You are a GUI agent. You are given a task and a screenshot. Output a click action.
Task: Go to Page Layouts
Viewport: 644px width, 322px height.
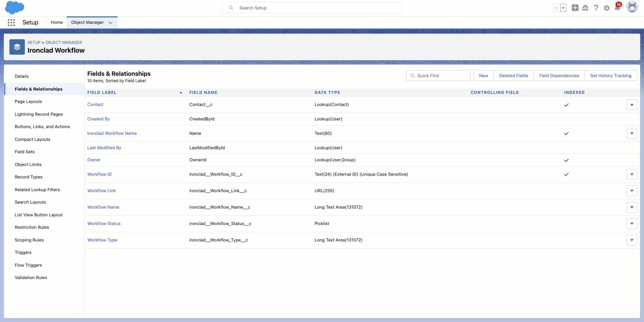(28, 102)
